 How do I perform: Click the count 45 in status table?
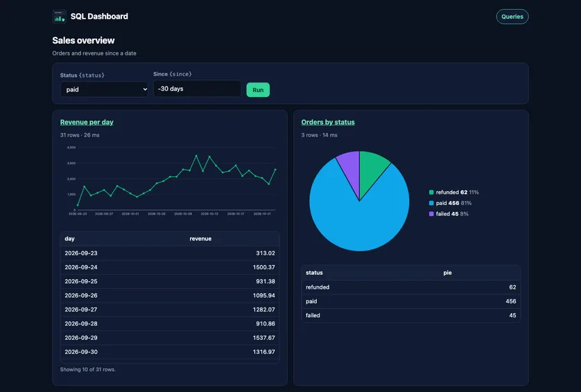point(512,315)
